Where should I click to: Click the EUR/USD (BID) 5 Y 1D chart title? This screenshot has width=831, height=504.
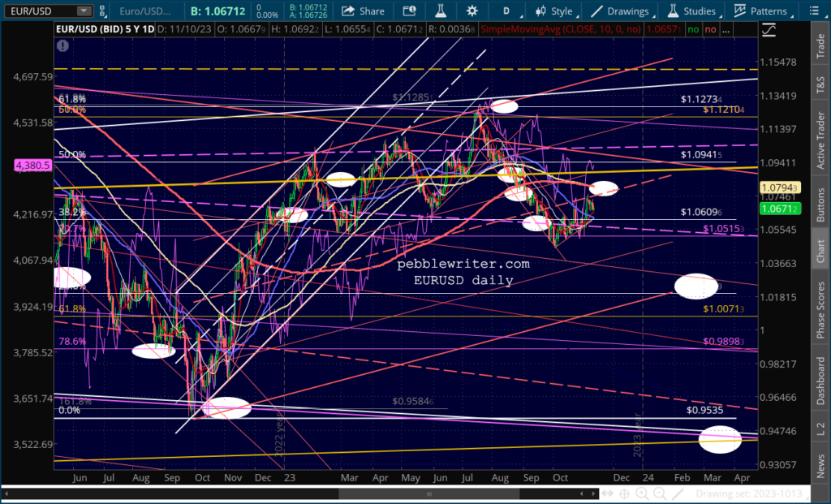(105, 29)
